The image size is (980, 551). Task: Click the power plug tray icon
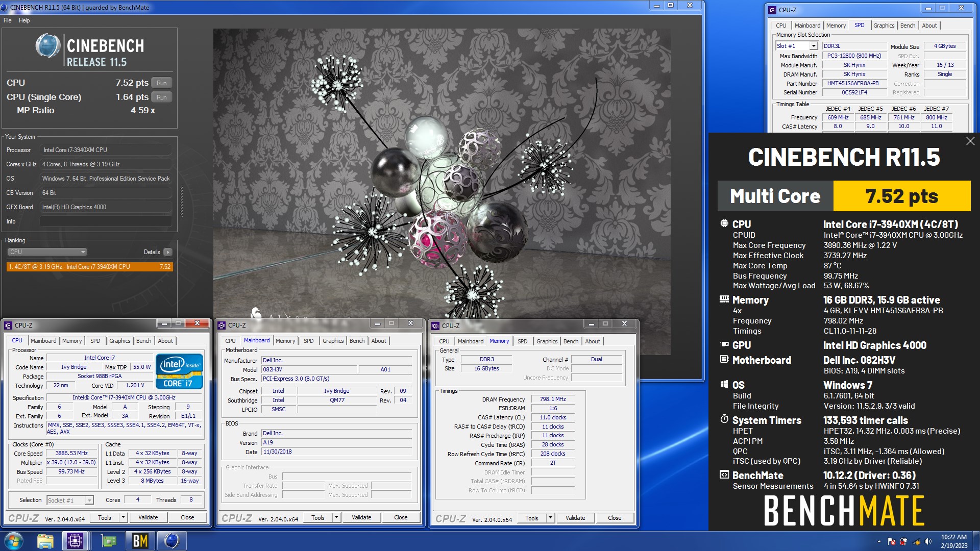[903, 541]
